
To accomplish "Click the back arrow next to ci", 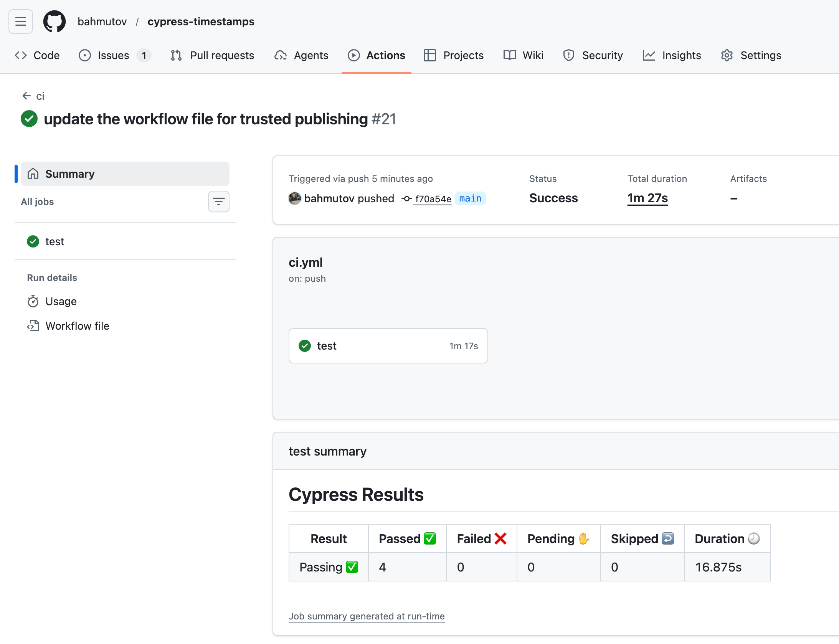I will (x=26, y=96).
